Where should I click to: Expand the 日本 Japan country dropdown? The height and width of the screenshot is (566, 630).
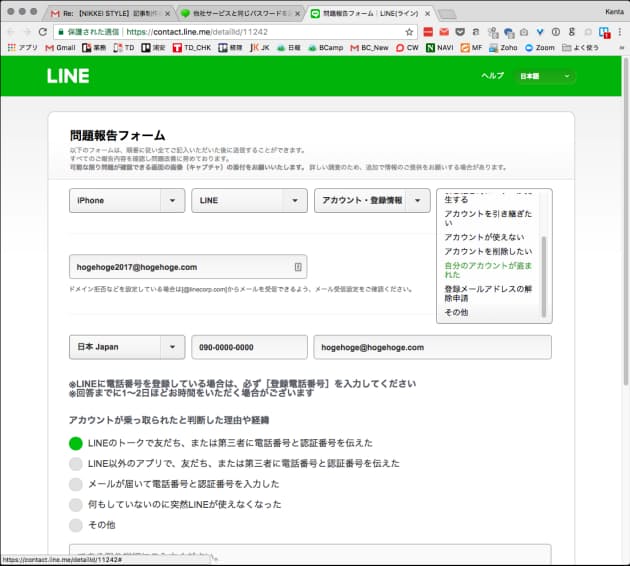tap(126, 347)
